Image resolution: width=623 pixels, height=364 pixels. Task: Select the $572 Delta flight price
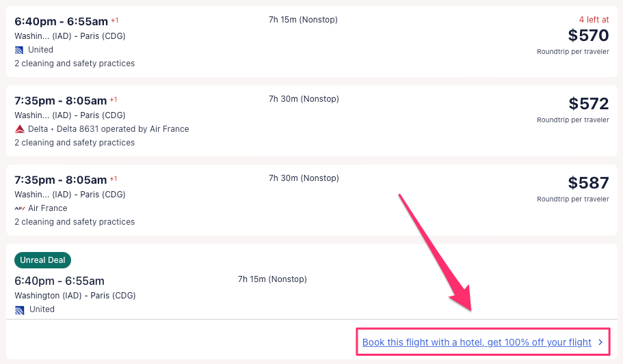pyautogui.click(x=588, y=104)
